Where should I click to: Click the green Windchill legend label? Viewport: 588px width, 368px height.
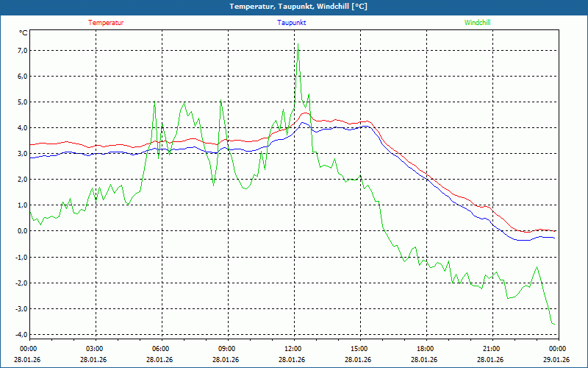pos(477,23)
